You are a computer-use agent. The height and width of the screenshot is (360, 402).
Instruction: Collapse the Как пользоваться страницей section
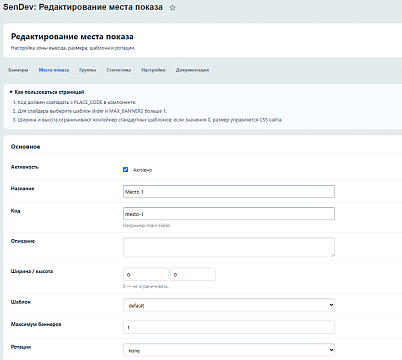tap(47, 92)
